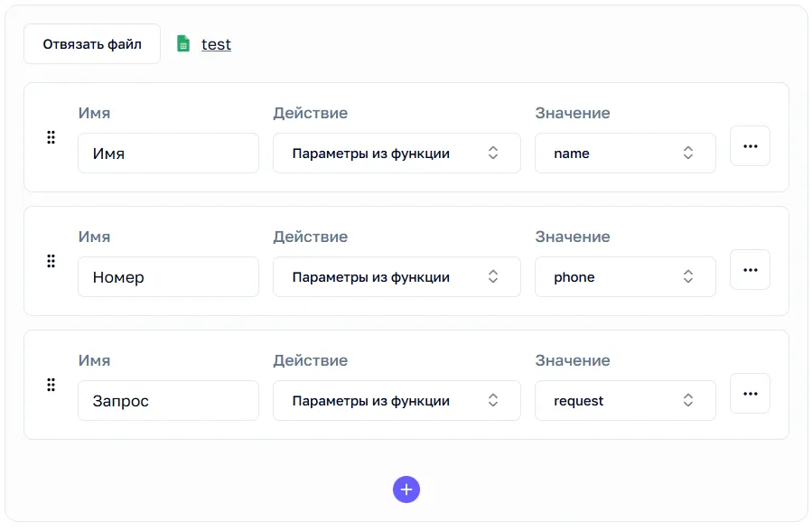Open action dropdown in the Запрос row
Screen dimensions: 812x531
click(397, 401)
